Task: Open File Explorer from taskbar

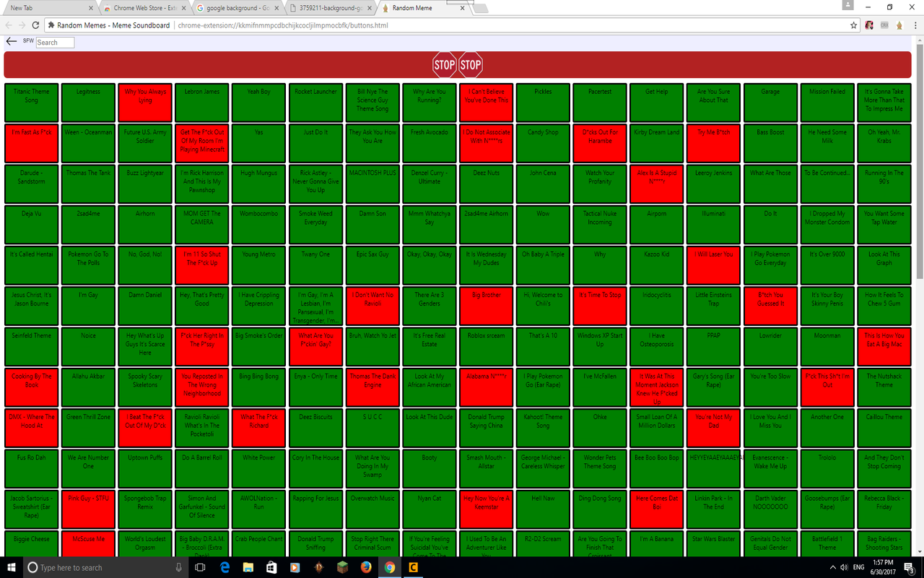Action: point(248,567)
